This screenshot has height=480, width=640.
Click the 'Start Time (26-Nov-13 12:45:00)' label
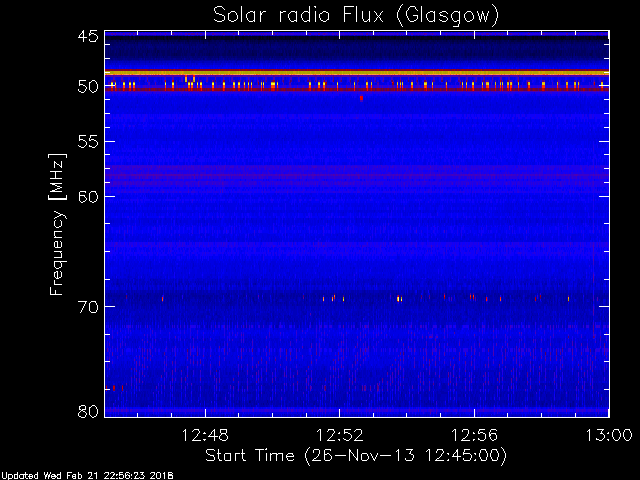(356, 456)
